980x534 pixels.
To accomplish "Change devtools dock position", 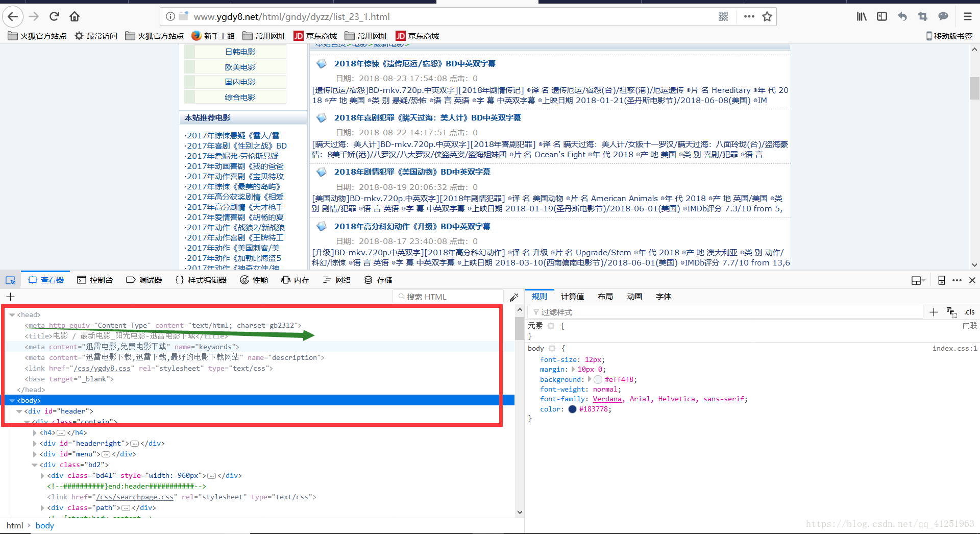I will (x=918, y=280).
